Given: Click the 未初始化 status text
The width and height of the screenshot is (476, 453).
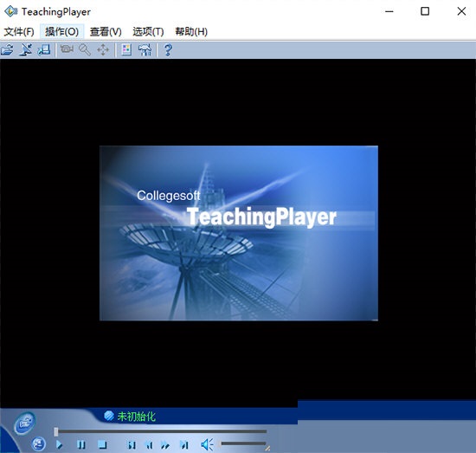Looking at the screenshot, I should (136, 417).
